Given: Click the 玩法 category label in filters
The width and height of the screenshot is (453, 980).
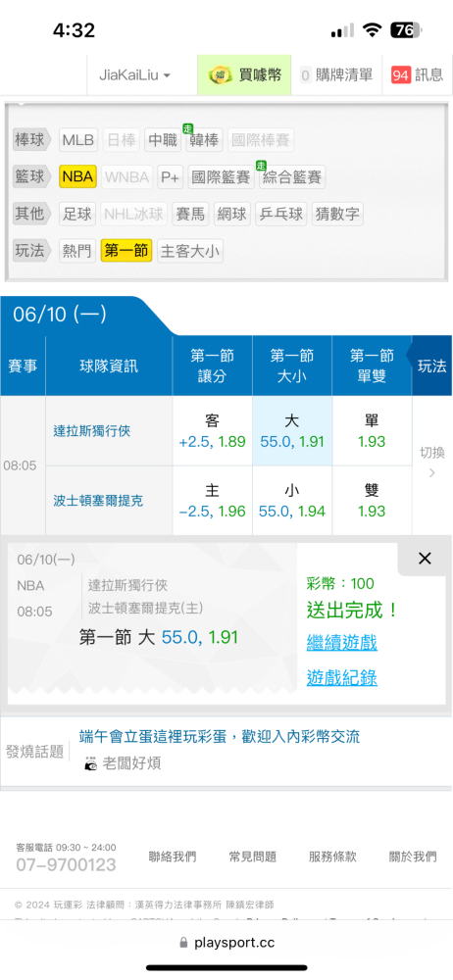Looking at the screenshot, I should click(31, 251).
